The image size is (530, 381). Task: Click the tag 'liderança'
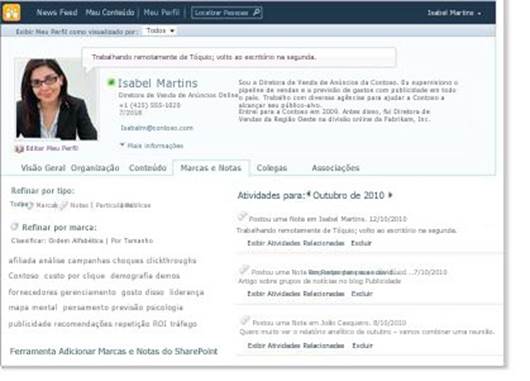[187, 292]
